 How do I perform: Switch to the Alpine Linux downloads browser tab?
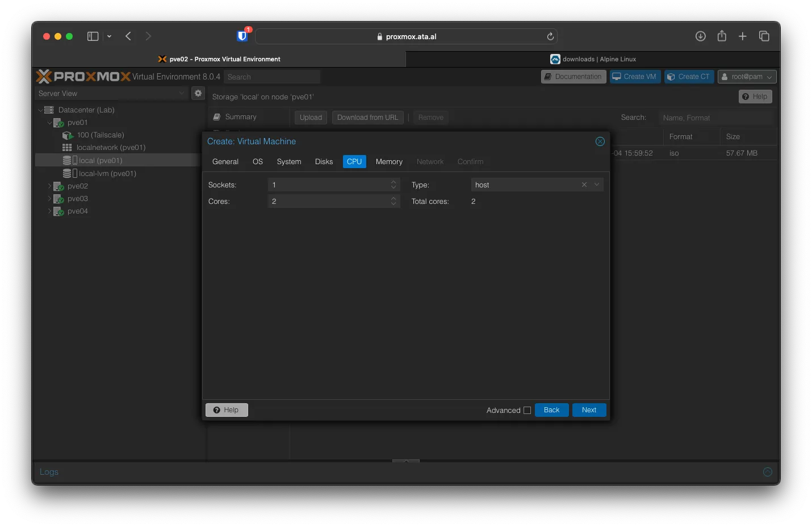(593, 59)
